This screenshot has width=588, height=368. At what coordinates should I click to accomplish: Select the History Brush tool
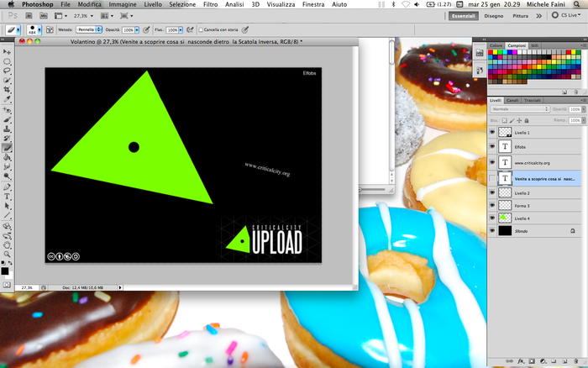click(7, 139)
